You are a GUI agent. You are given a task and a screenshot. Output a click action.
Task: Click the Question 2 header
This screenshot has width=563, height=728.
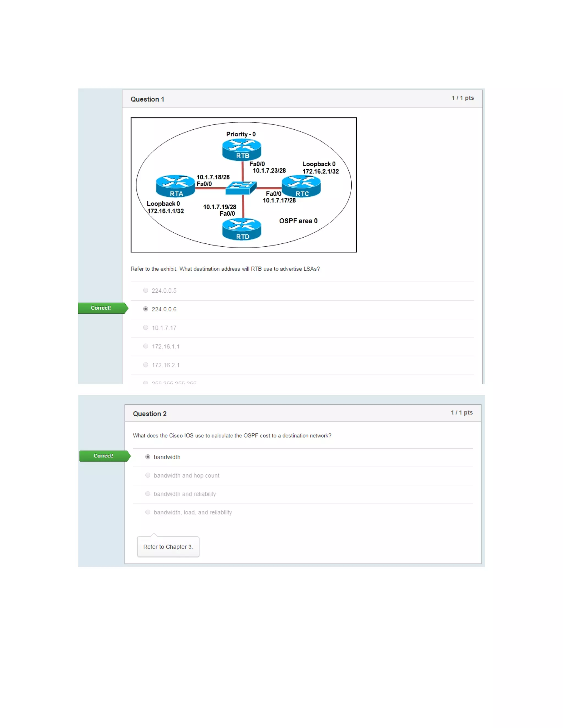150,414
